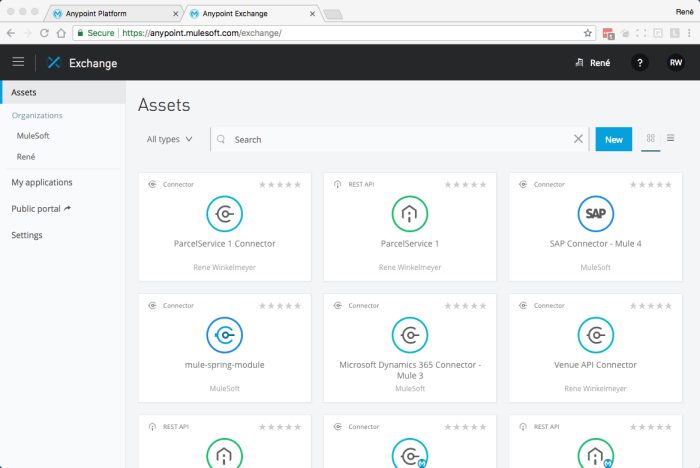Image resolution: width=700 pixels, height=468 pixels.
Task: Open Settings in the sidebar
Action: tap(27, 235)
